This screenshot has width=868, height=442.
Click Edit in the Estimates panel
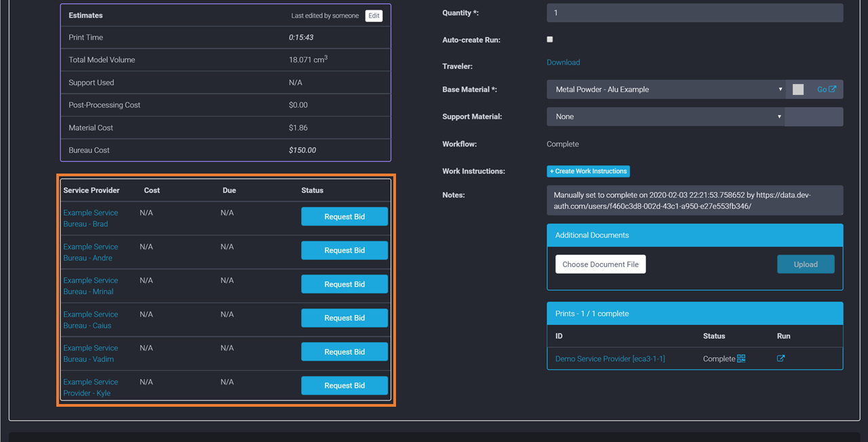tap(374, 16)
